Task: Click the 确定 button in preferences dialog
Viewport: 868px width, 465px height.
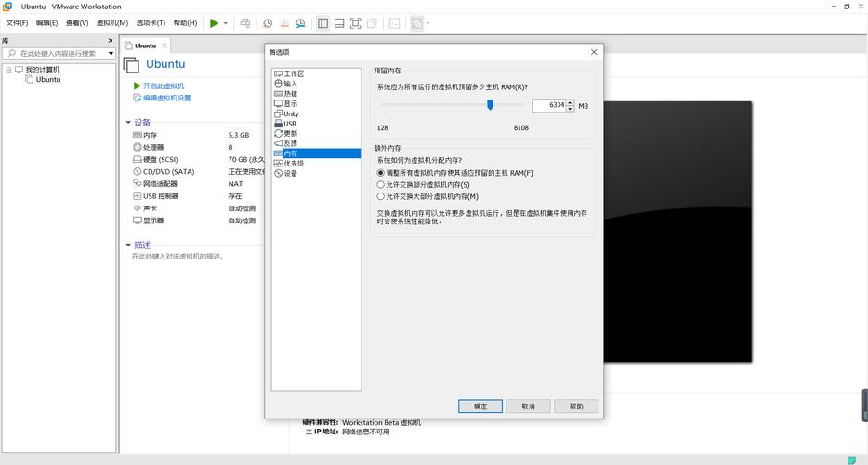Action: pyautogui.click(x=480, y=406)
